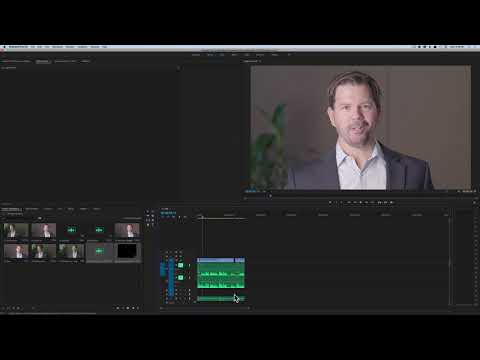The image size is (480, 360).
Task: Click the timeline playhead marker in the ruler
Action: pos(201,217)
